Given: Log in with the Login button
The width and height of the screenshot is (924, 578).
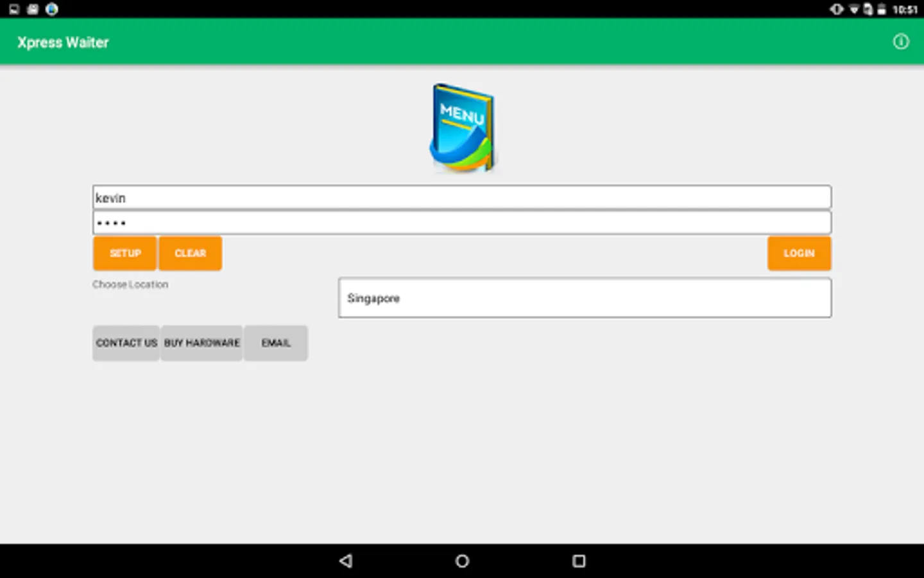Looking at the screenshot, I should [799, 253].
